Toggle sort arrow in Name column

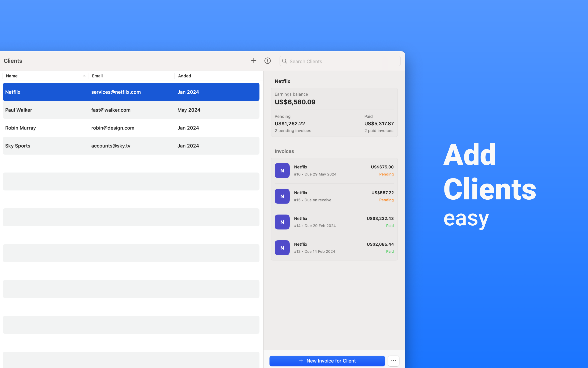[84, 76]
